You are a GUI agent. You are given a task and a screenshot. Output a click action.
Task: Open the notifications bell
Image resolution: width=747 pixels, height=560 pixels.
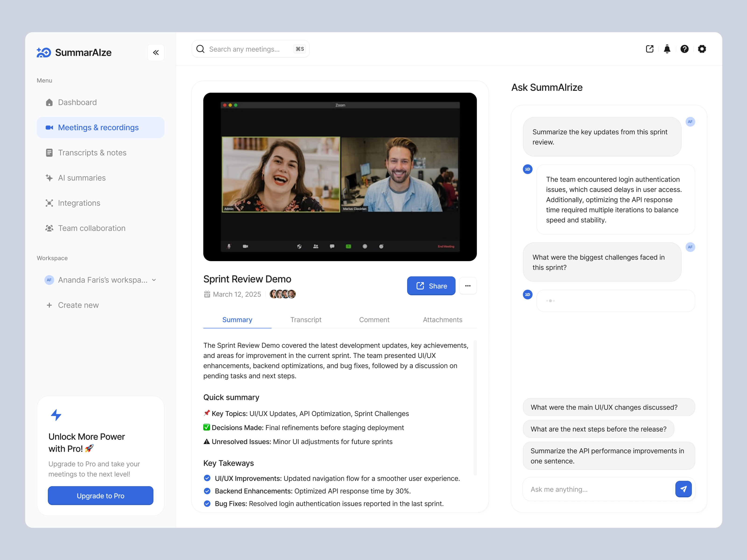667,49
